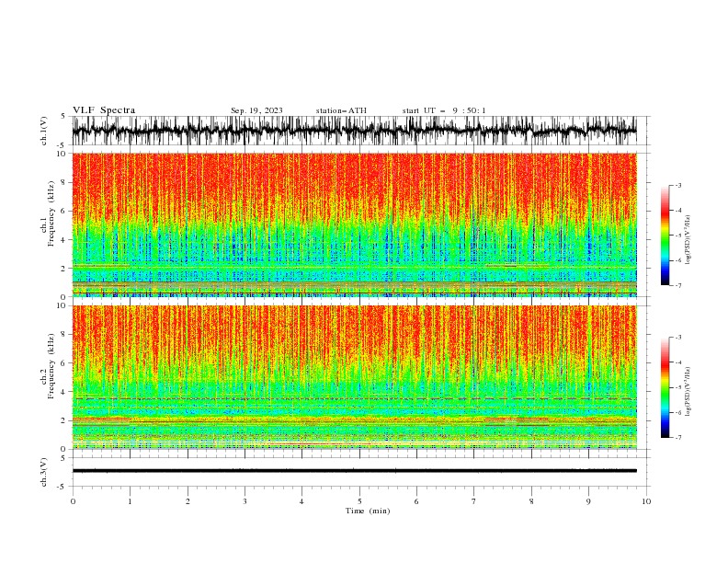This screenshot has width=728, height=563.
Task: Click the ch.1 color bar log(PSD) label
Action: (x=688, y=240)
